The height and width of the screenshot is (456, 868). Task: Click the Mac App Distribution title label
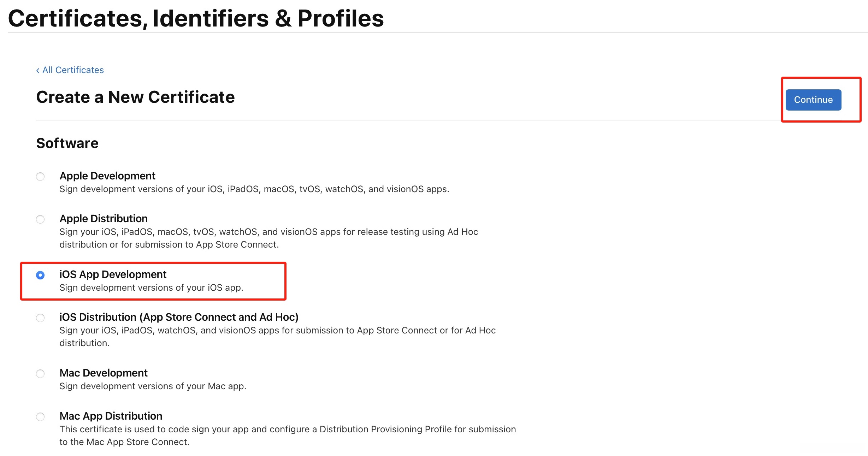[x=111, y=416]
